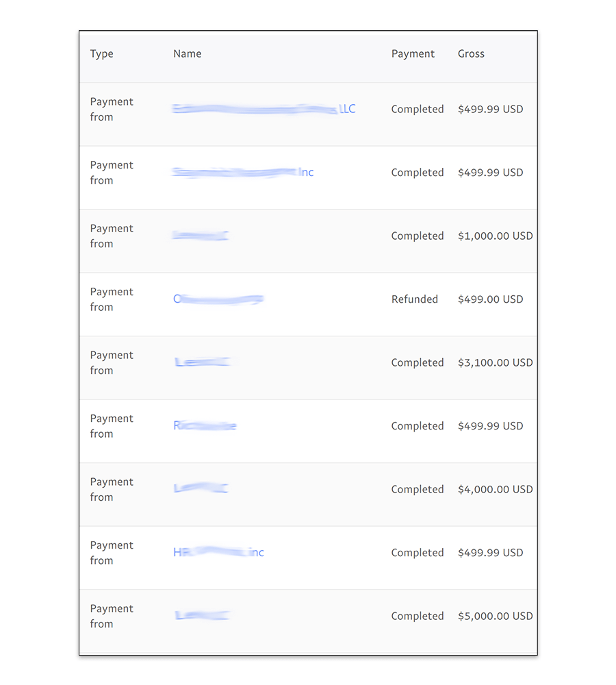Screen dimensions: 616x685
Task: Select the $499.00 USD refunded amount
Action: point(490,299)
